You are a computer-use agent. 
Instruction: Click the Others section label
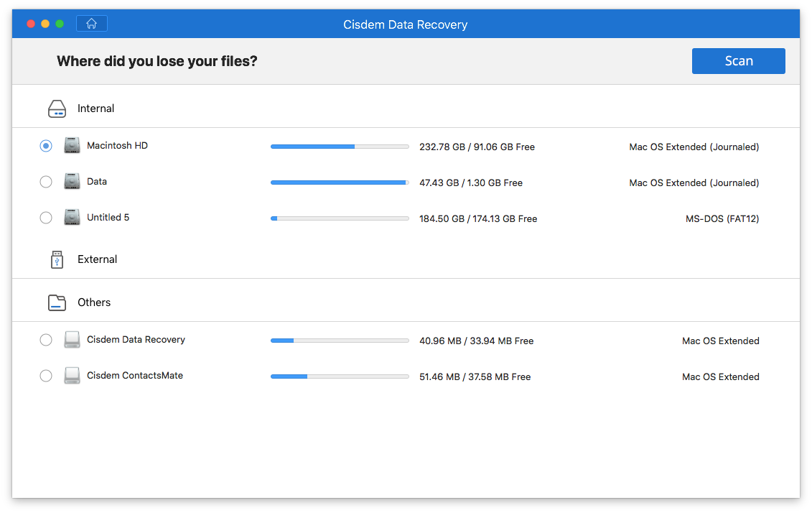click(x=94, y=302)
